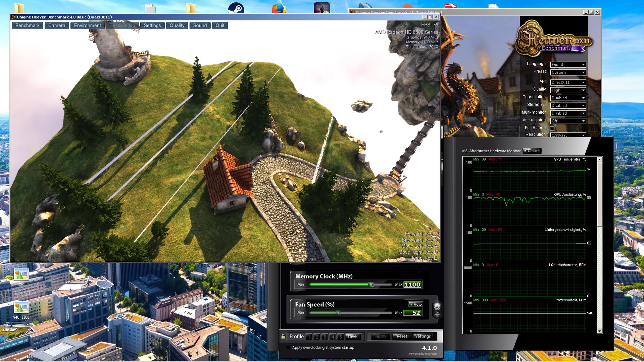Click Quit in the Heaven menu
This screenshot has height=362, width=644.
pos(220,25)
